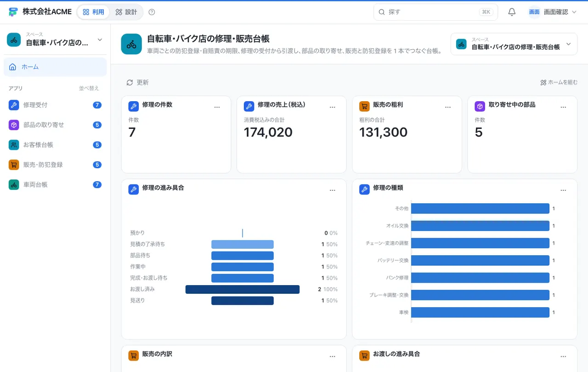Go to ホーム in sidebar
This screenshot has width=588, height=372.
(55, 67)
